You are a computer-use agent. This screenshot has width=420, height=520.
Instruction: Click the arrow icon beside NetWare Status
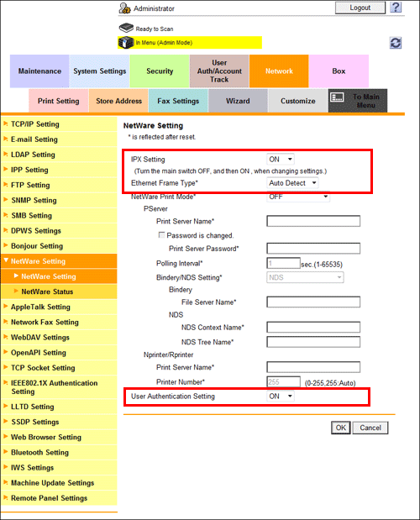(16, 292)
